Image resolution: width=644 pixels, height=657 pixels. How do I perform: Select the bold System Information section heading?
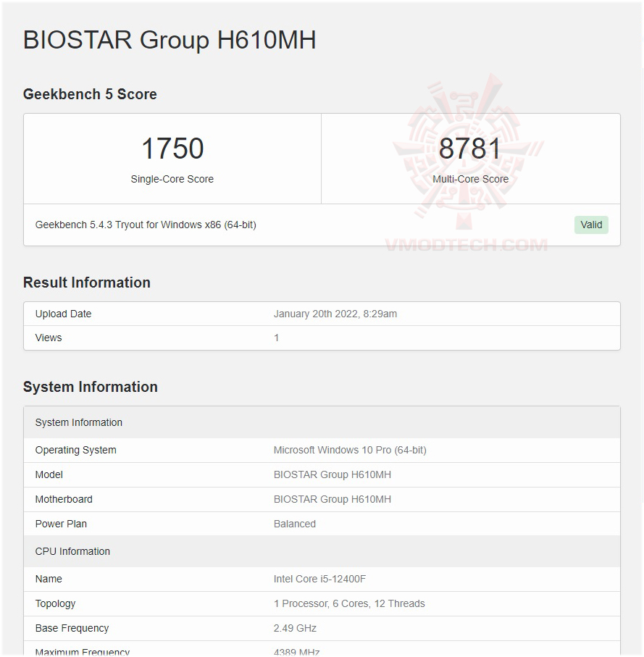tap(90, 387)
